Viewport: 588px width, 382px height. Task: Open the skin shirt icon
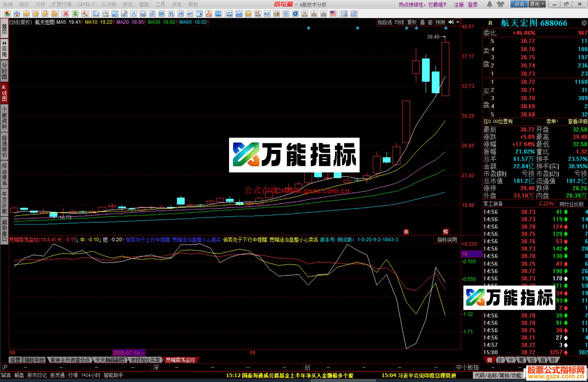point(500,4)
